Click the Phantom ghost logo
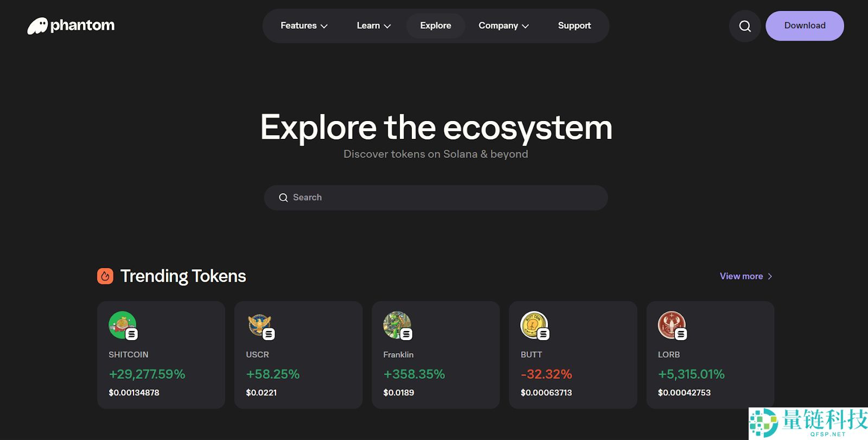The image size is (868, 440). 38,26
